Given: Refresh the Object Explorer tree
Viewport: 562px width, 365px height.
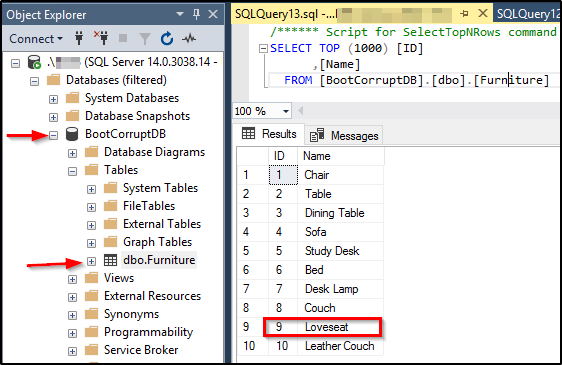Looking at the screenshot, I should (x=167, y=38).
